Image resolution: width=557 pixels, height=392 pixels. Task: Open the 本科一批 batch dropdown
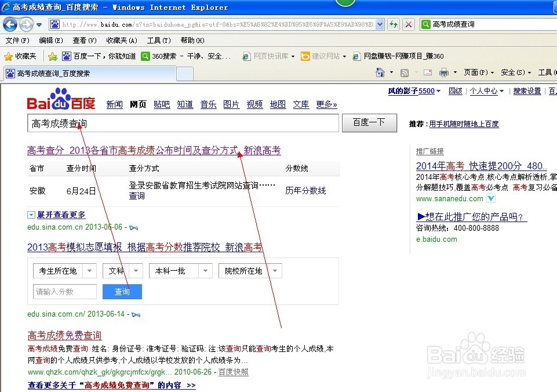180,271
